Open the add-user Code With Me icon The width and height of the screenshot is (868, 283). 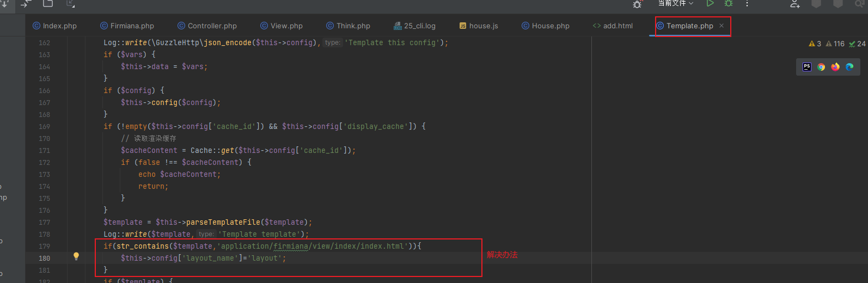pyautogui.click(x=795, y=3)
